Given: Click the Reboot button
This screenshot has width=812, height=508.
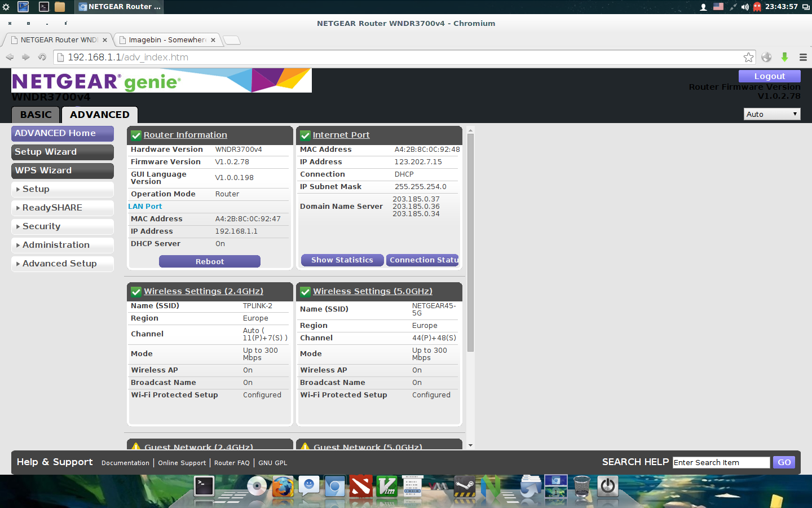Looking at the screenshot, I should [210, 261].
